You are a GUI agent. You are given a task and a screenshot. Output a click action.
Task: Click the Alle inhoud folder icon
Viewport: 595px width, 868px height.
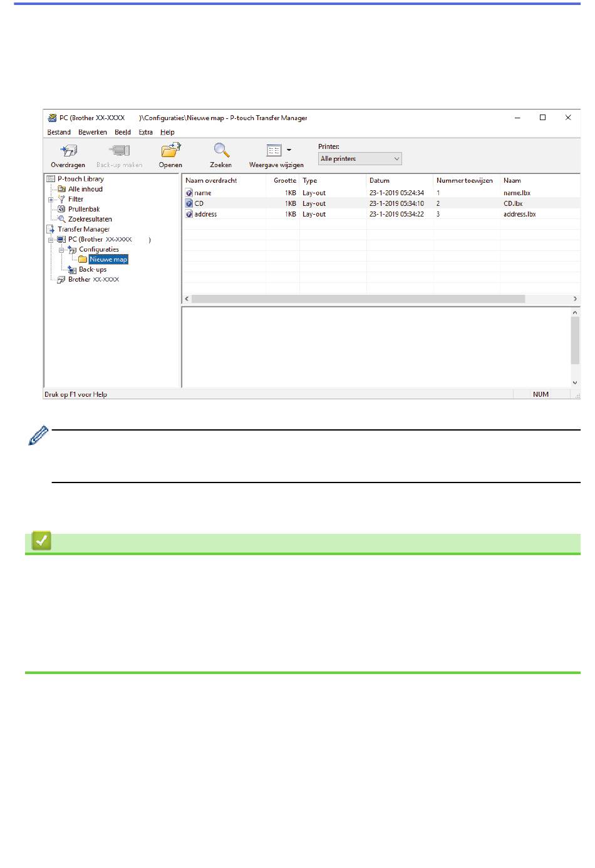tap(61, 189)
